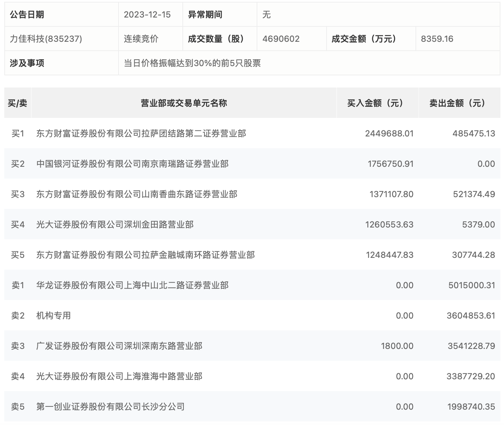Click 东方财富证券拉萨金融城南环路证券营业部 name
The width and height of the screenshot is (504, 425).
(x=146, y=255)
